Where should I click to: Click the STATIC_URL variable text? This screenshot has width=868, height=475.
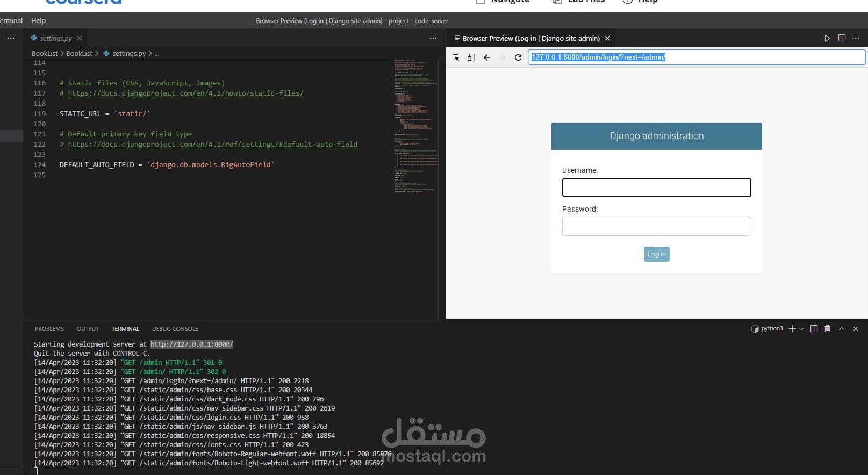pyautogui.click(x=80, y=114)
